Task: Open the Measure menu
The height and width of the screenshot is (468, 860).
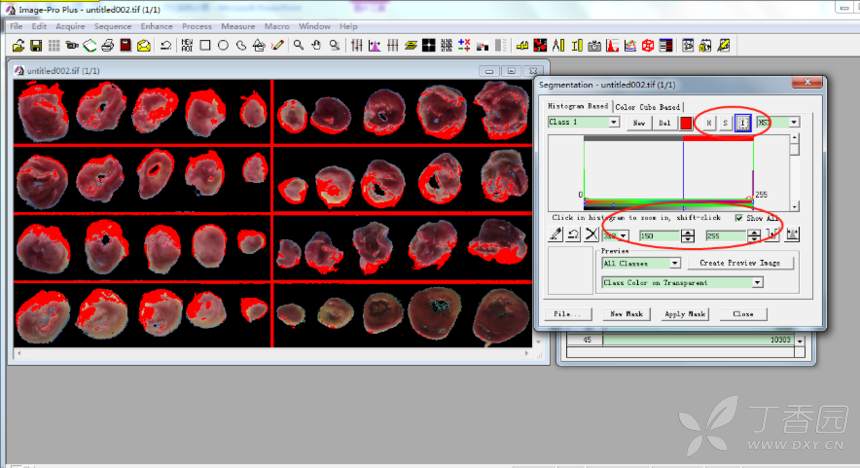Action: pos(238,26)
